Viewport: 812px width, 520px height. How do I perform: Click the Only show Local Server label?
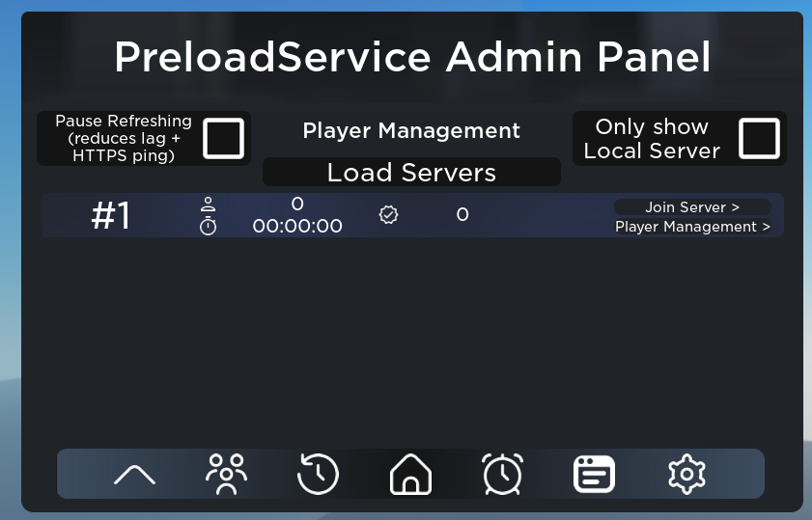[x=652, y=139]
